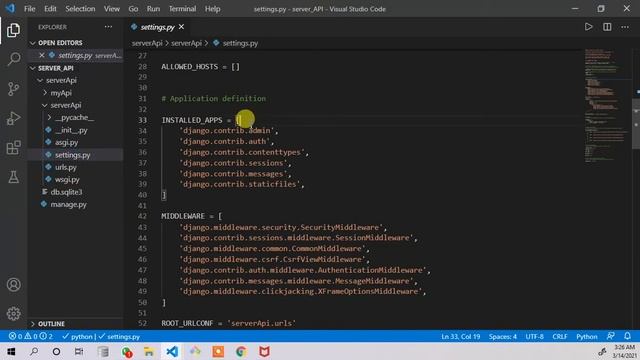Open manage.py in the file tree
This screenshot has height=360, width=640.
click(x=68, y=204)
